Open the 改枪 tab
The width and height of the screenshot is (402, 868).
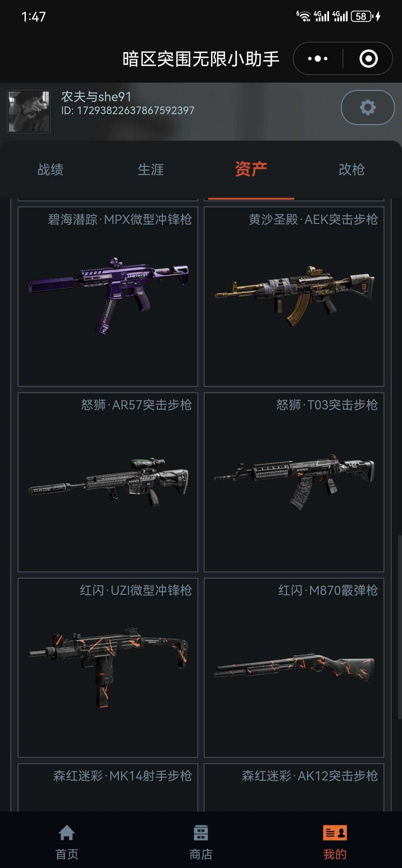pyautogui.click(x=351, y=169)
